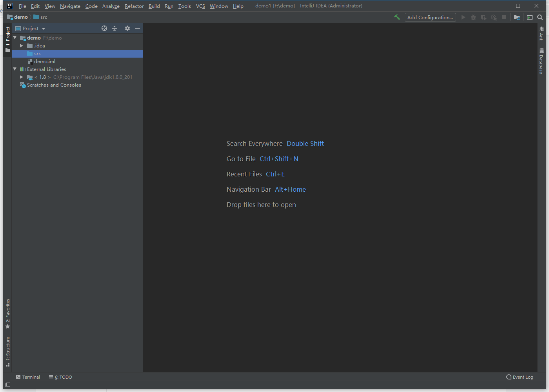Select the src folder in the project tree

(x=77, y=54)
